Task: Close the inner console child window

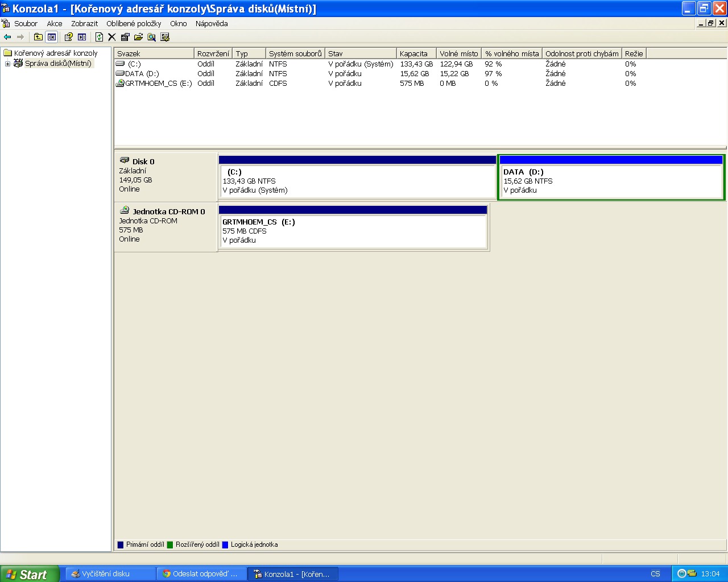Action: 722,23
